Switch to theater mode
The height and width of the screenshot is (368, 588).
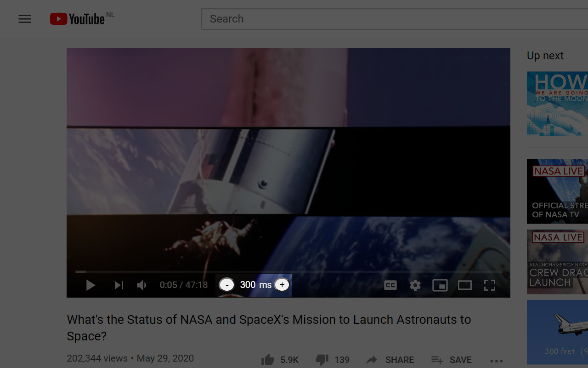(x=465, y=285)
